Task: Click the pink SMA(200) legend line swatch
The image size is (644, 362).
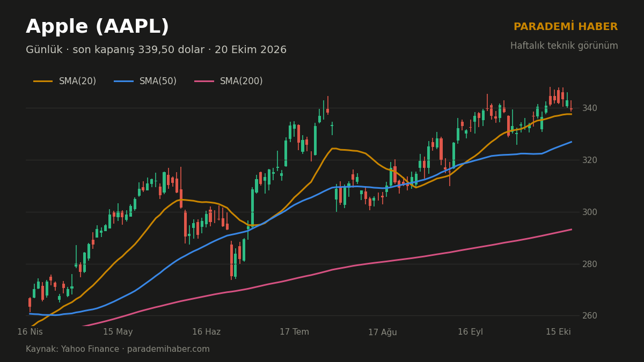Action: point(204,82)
